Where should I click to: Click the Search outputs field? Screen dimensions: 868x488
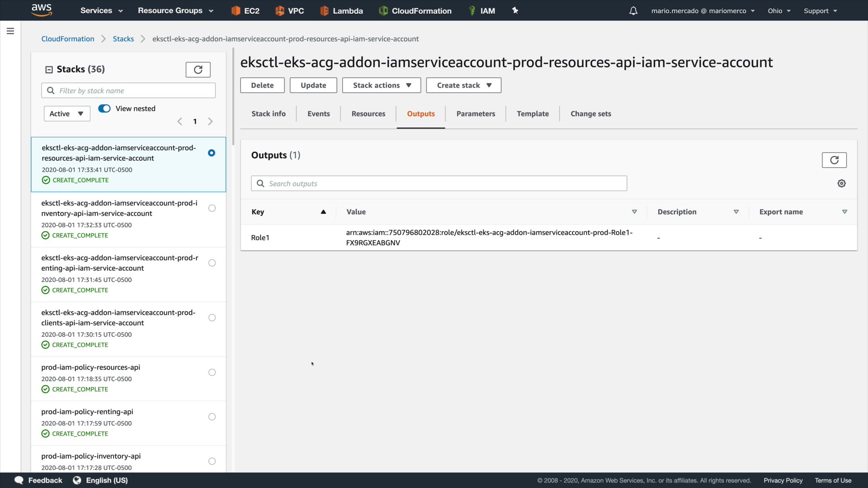pos(439,183)
